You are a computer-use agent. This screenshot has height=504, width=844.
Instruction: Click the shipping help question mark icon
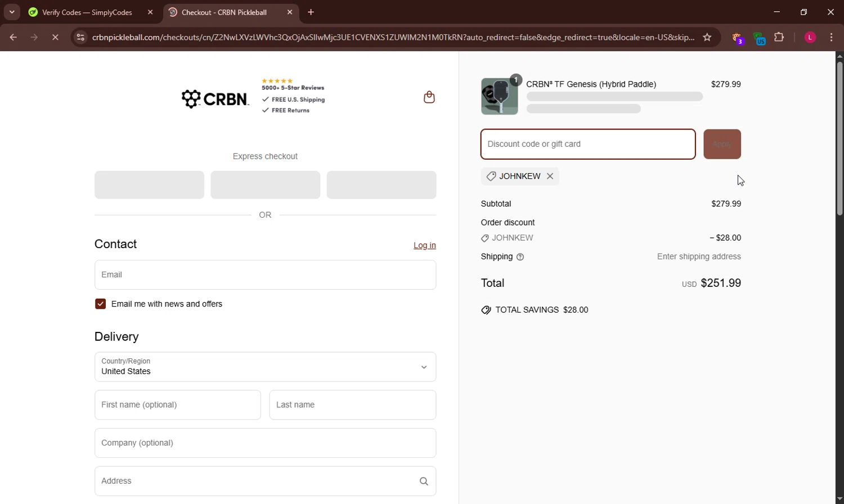[520, 257]
